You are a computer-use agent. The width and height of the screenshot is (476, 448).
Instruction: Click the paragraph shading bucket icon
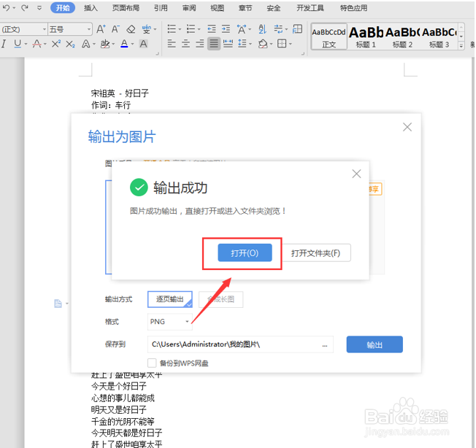(263, 44)
